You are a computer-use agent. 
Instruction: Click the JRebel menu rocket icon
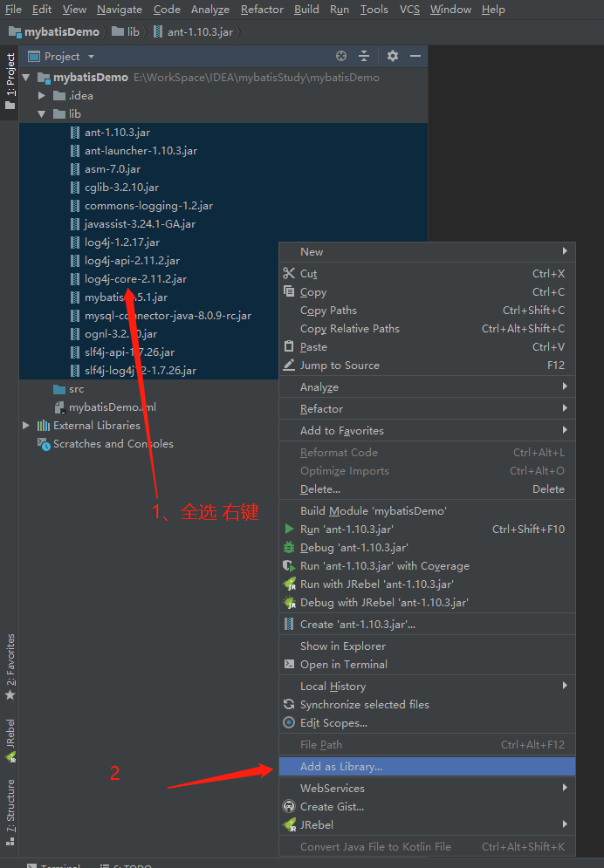[290, 825]
